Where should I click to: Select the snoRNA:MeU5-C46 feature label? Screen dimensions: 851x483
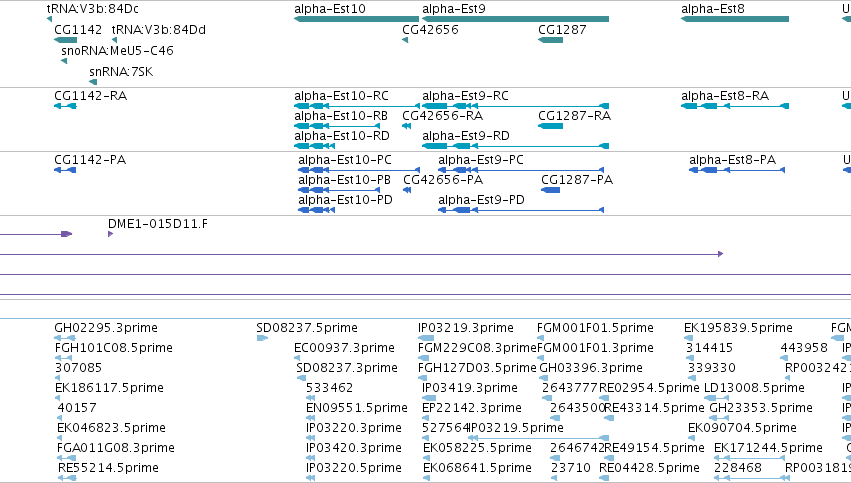point(117,50)
